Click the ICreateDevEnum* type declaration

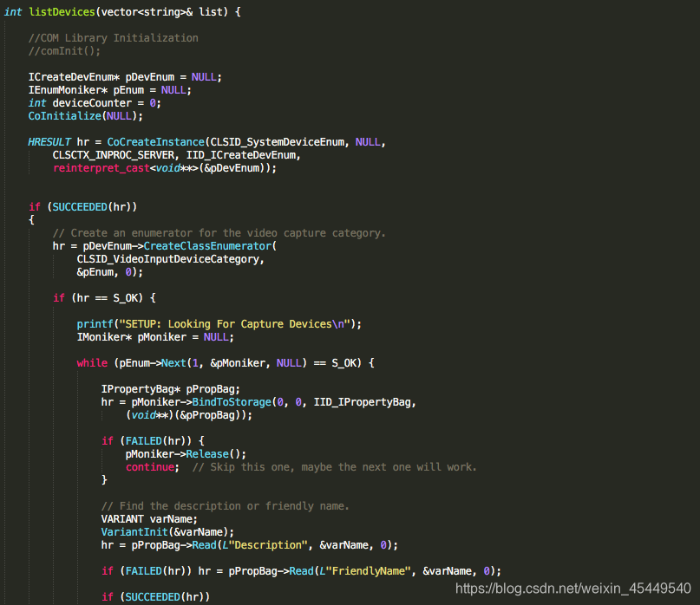pyautogui.click(x=74, y=77)
